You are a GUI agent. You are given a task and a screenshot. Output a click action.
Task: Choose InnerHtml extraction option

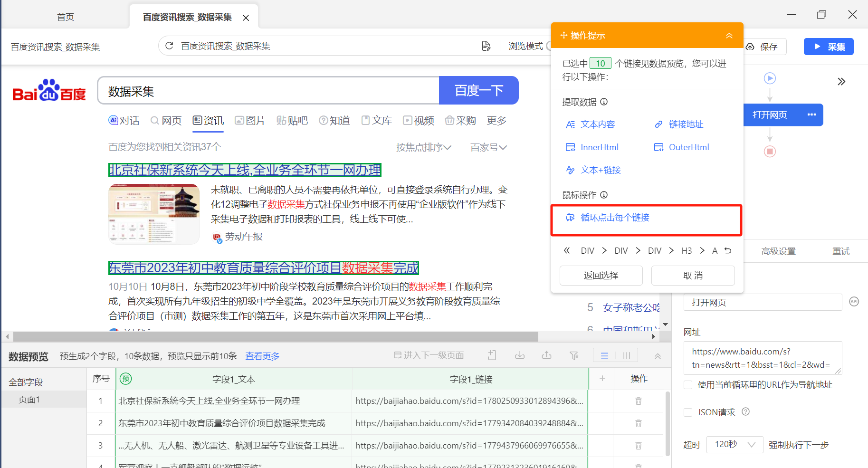(592, 147)
